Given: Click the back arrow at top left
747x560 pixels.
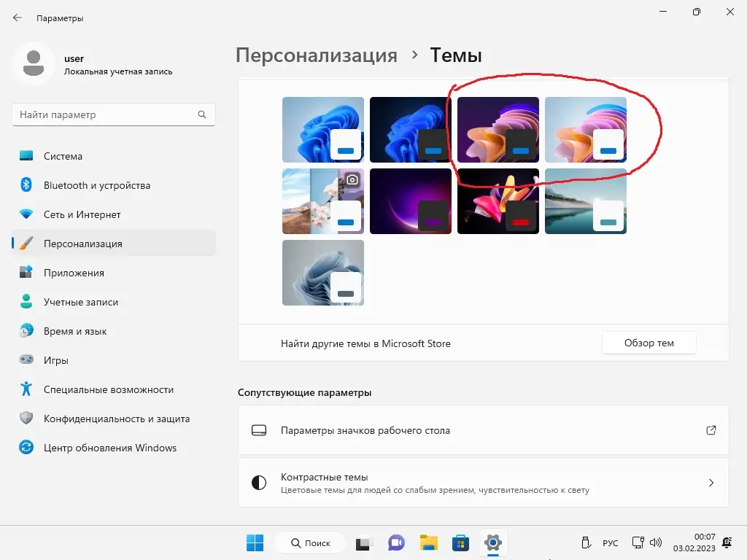Looking at the screenshot, I should click(16, 17).
